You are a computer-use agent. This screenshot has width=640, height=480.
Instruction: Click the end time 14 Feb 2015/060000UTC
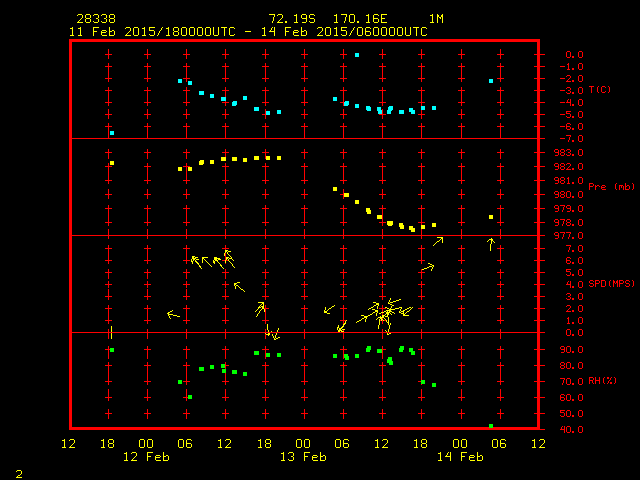[x=344, y=32]
